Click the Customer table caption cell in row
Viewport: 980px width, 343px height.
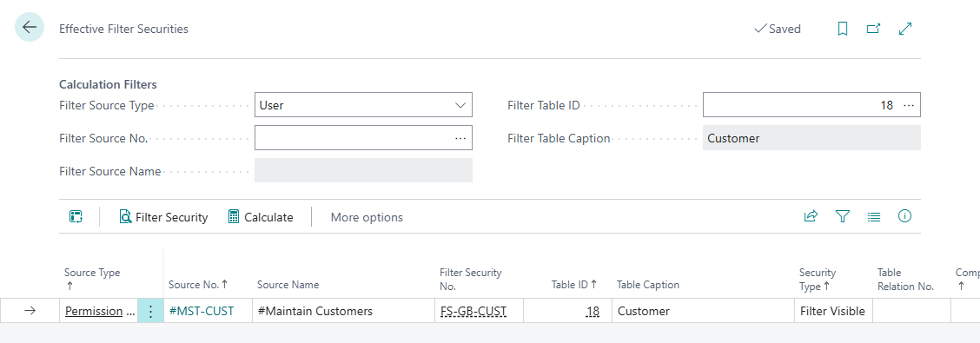click(703, 311)
